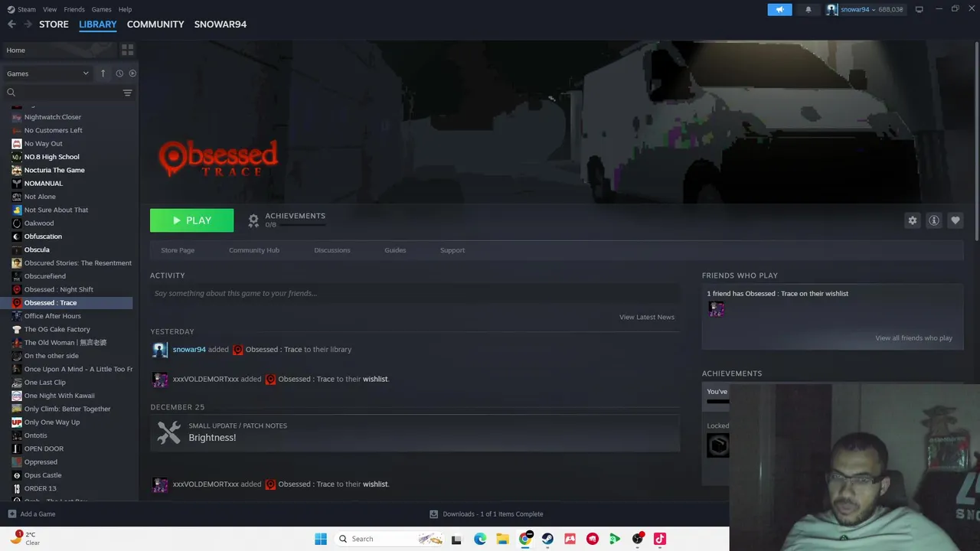
Task: Click Add a Game plus icon
Action: [11, 514]
